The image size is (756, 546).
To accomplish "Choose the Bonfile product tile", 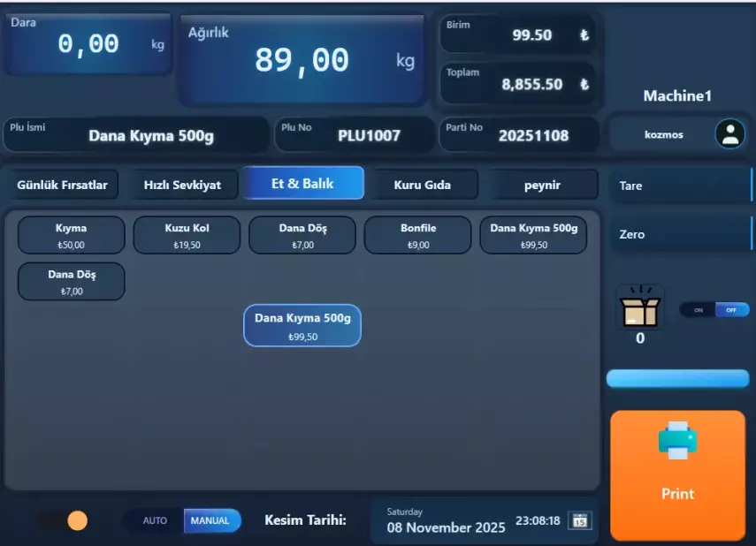I will [x=418, y=235].
